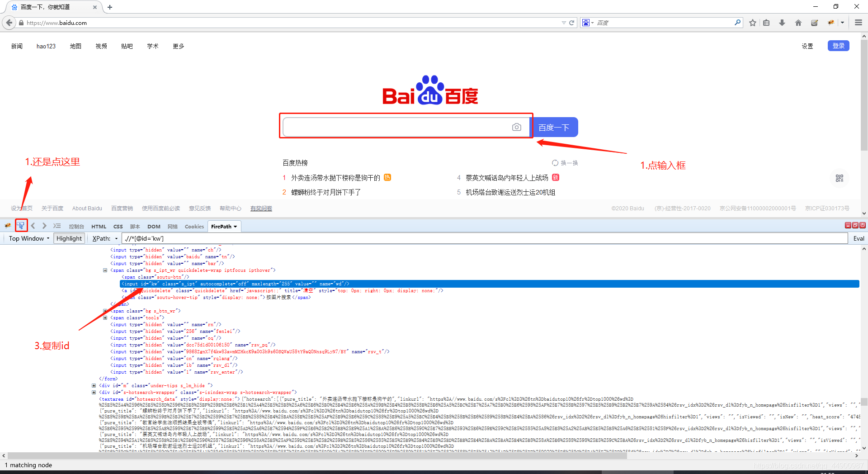This screenshot has width=868, height=474.
Task: Click the Eval button
Action: point(859,238)
